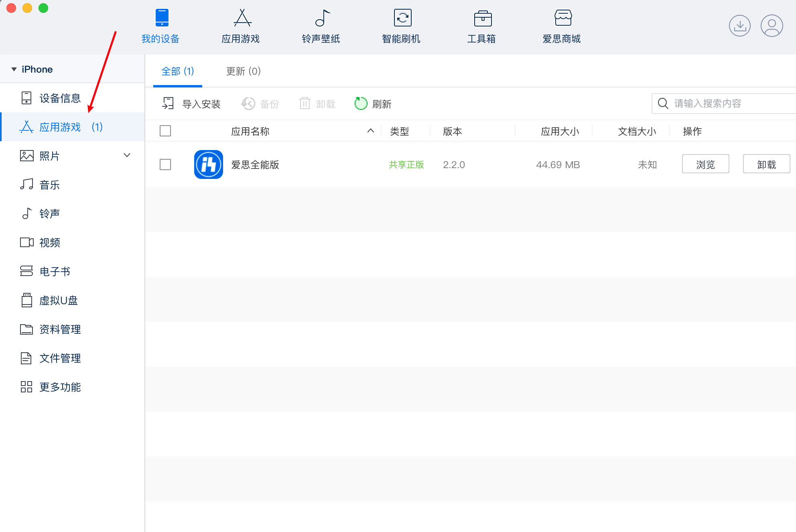Expand the 照片 chevron
This screenshot has height=532, width=796.
tap(127, 155)
